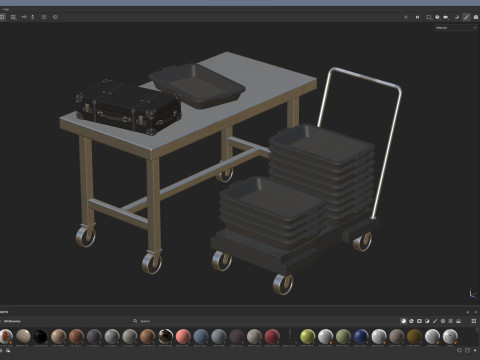Filter assets by environment picture icon
This screenshot has width=480, height=360.
point(459,321)
